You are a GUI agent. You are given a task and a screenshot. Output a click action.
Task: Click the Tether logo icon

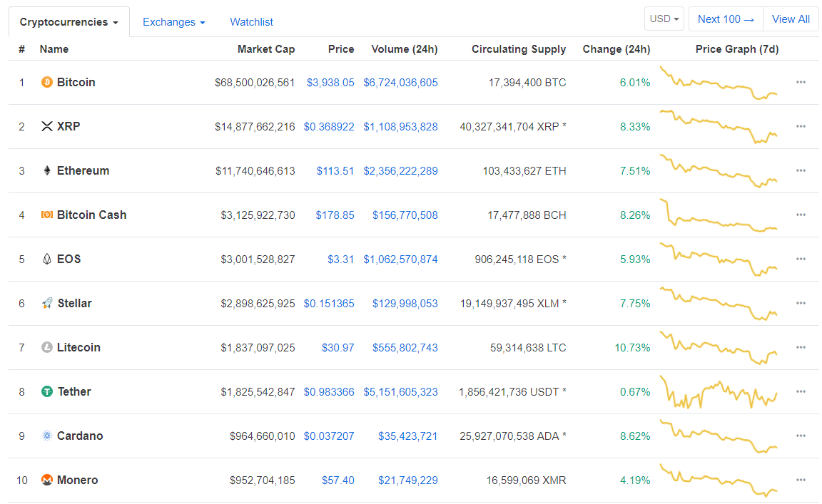point(46,391)
